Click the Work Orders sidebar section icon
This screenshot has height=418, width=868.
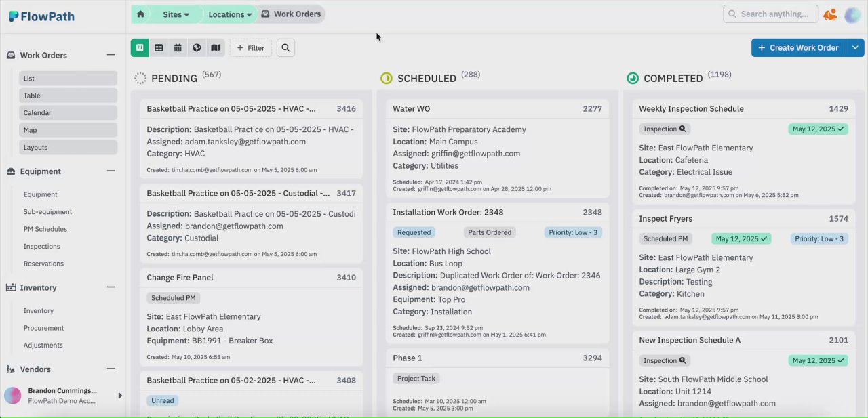tap(11, 56)
